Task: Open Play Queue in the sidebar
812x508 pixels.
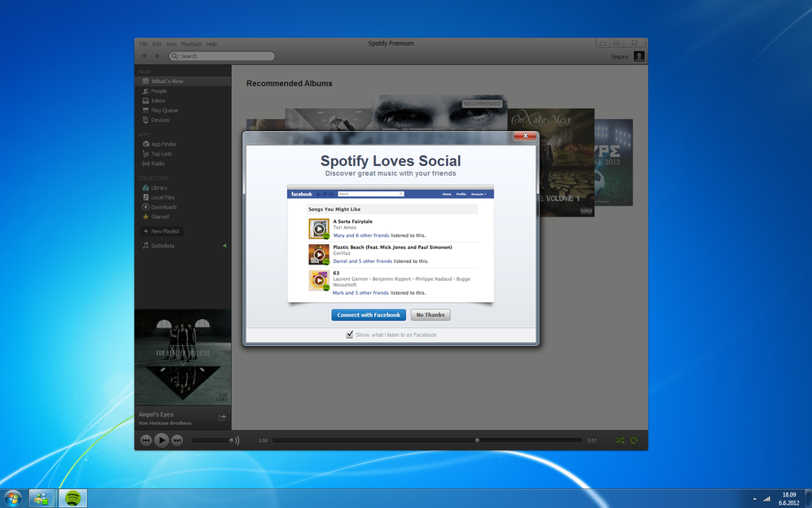Action: click(183, 111)
